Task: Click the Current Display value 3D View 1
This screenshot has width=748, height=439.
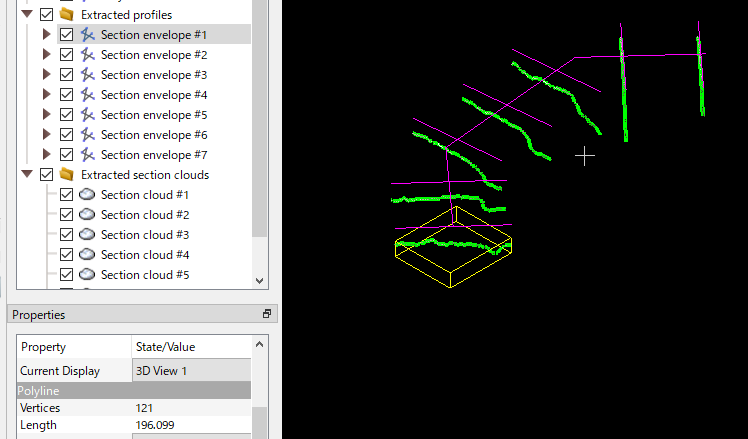Action: click(190, 371)
